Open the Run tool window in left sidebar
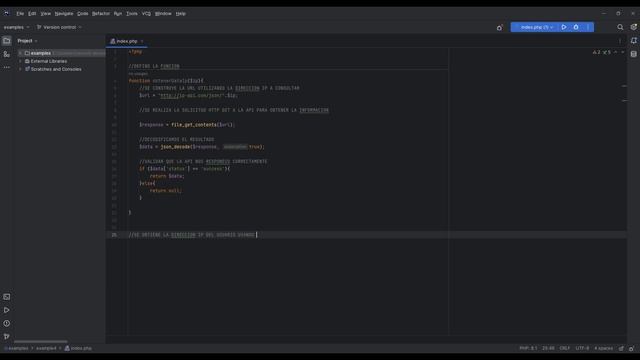This screenshot has height=360, width=640. click(x=7, y=310)
